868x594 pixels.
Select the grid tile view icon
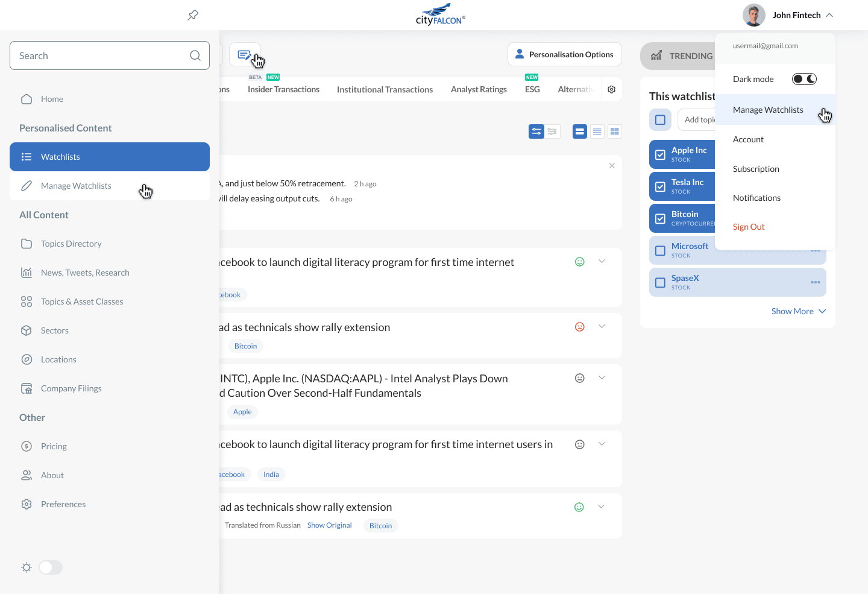[x=615, y=131]
